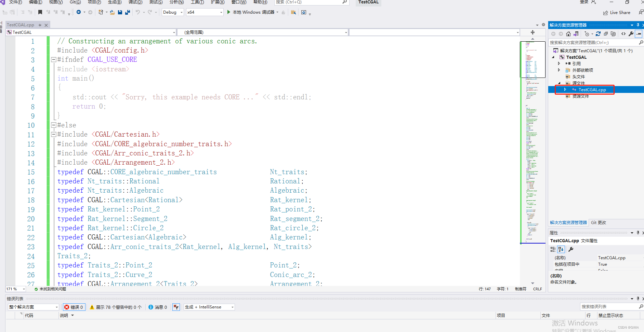The image size is (644, 332).
Task: Open the 生成(B) Build menu
Action: click(x=115, y=2)
